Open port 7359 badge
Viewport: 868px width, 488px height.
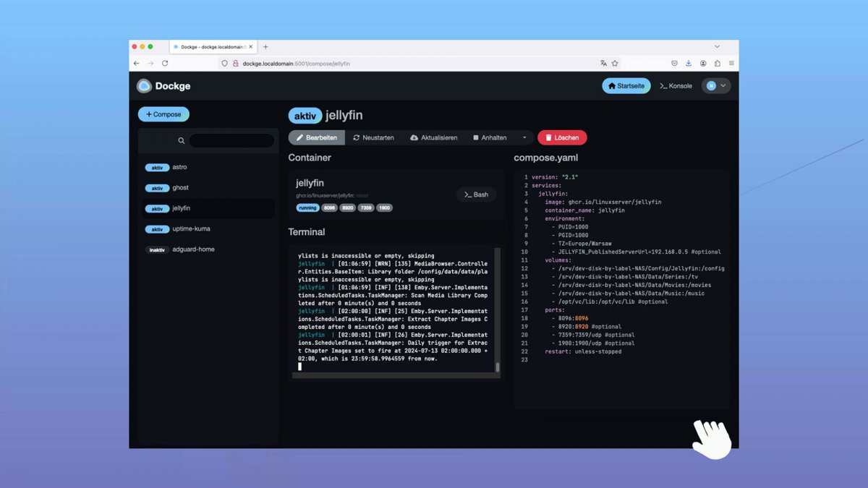click(366, 208)
